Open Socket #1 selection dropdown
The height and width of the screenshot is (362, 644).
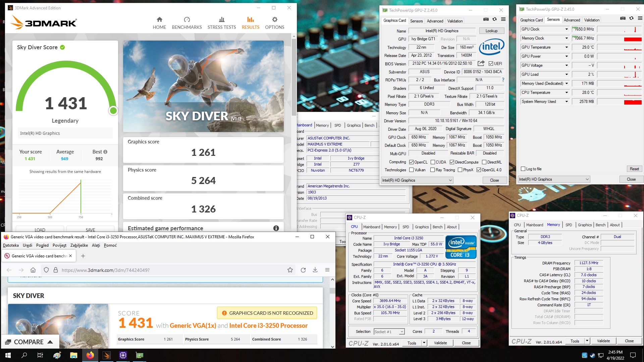pos(389,331)
